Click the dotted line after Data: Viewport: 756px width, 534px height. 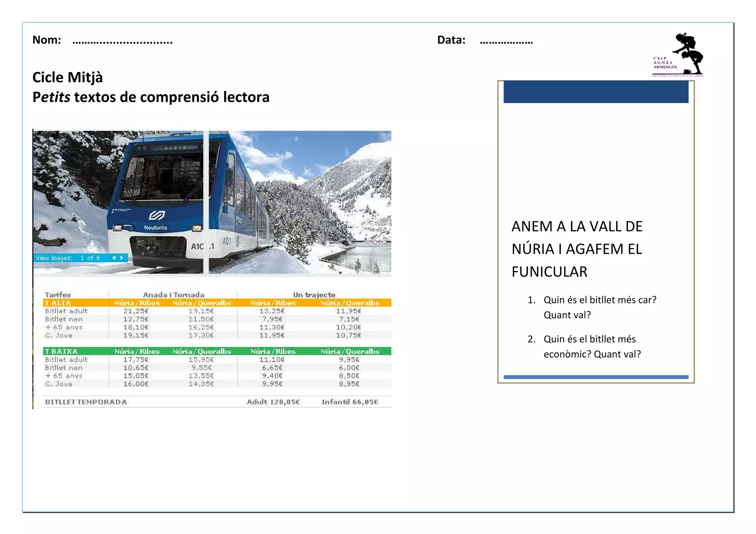506,41
